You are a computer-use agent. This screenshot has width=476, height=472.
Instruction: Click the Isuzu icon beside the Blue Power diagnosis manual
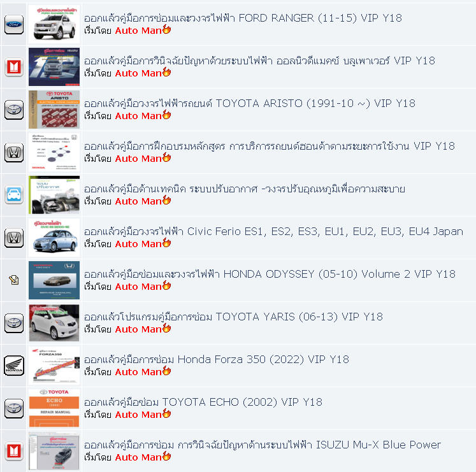(x=14, y=67)
